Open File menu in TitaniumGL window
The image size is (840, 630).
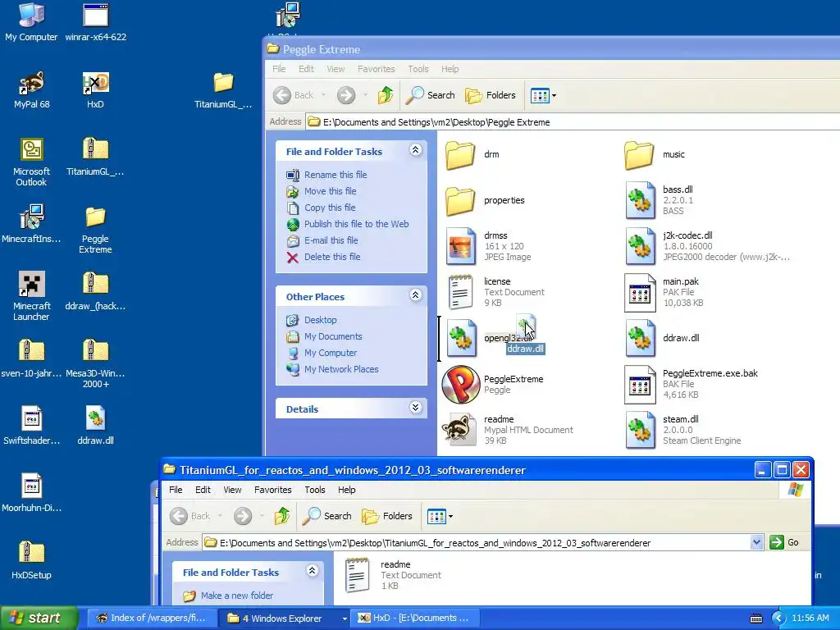tap(176, 490)
